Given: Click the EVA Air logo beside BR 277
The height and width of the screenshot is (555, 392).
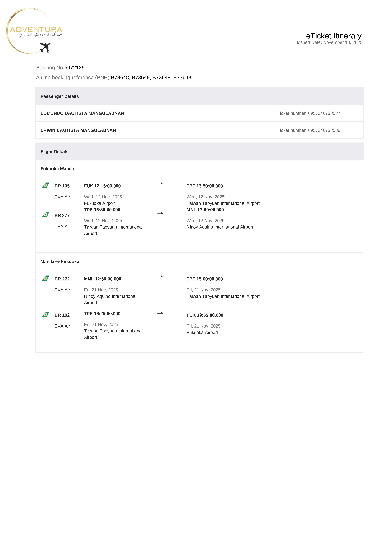Looking at the screenshot, I should (45, 215).
